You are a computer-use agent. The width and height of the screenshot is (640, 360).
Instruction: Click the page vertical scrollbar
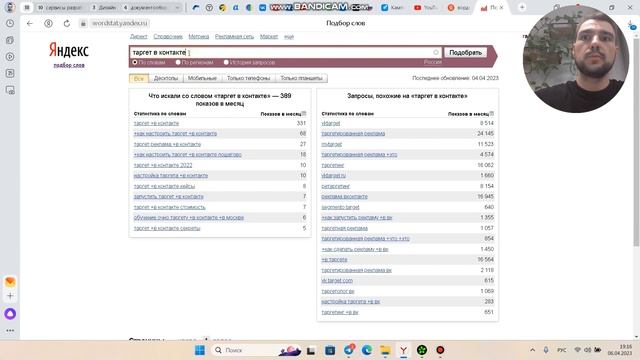tap(636, 143)
